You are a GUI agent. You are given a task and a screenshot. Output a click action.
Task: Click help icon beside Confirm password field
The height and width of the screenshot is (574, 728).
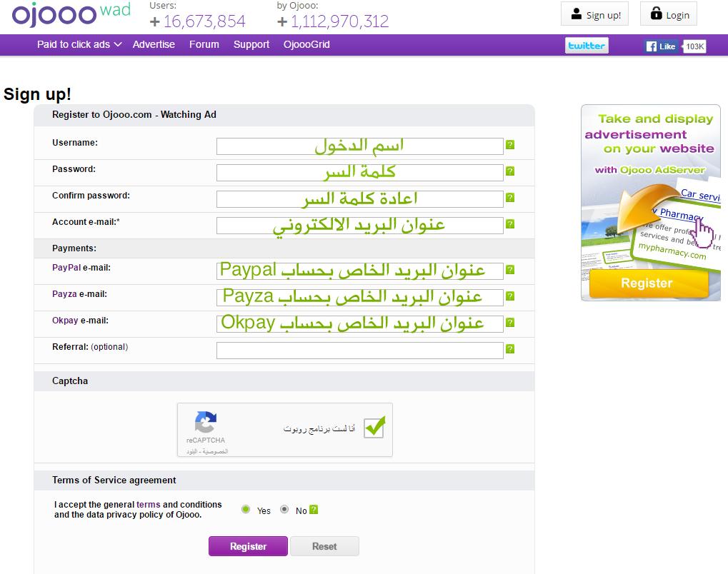(510, 198)
